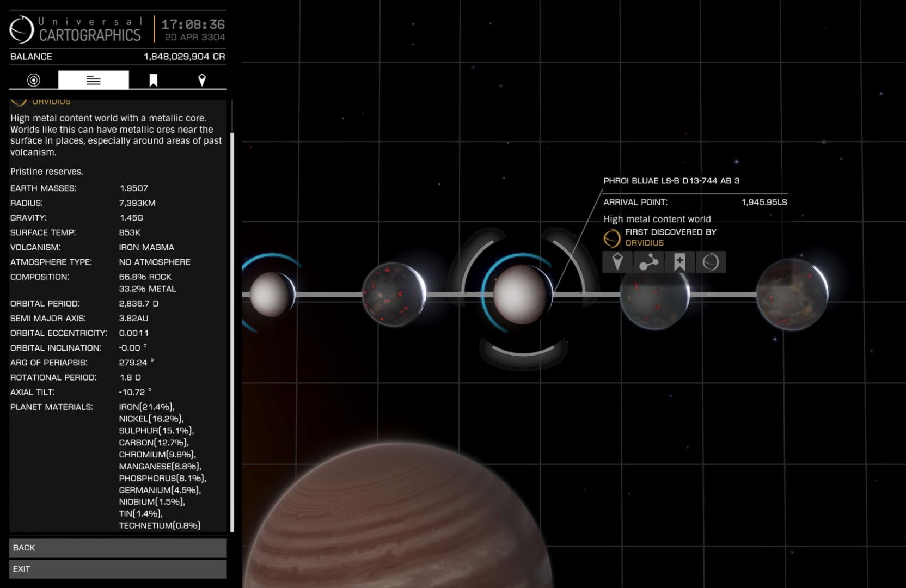Select the currently highlighted center planet

coord(522,295)
